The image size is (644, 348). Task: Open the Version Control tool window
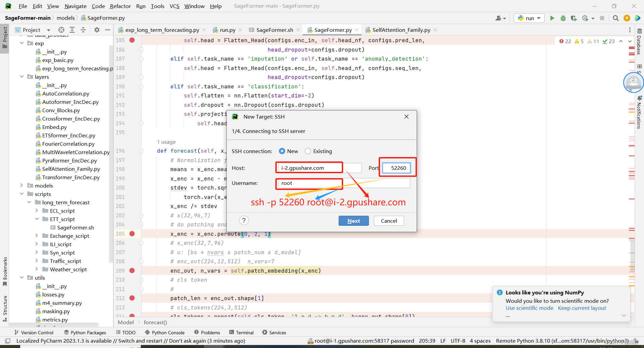(34, 332)
